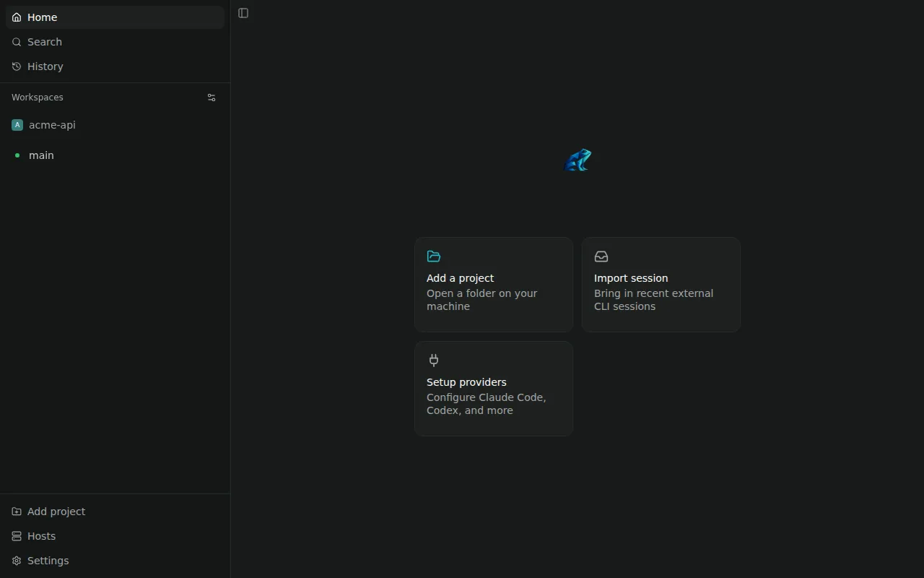Viewport: 924px width, 578px height.
Task: Click 'Configure Claude Code, Codex, and more' text
Action: (x=487, y=404)
